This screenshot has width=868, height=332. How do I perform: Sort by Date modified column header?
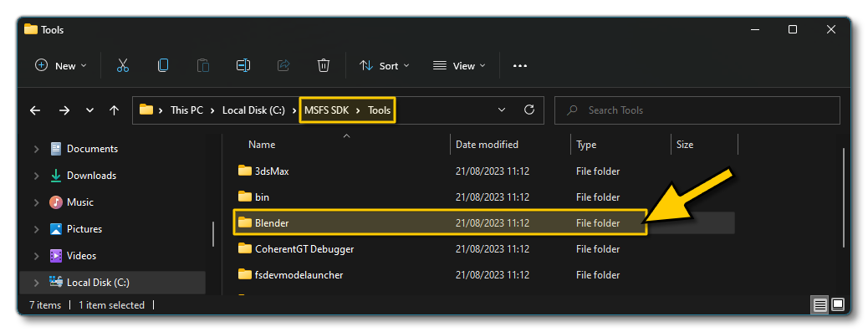488,145
